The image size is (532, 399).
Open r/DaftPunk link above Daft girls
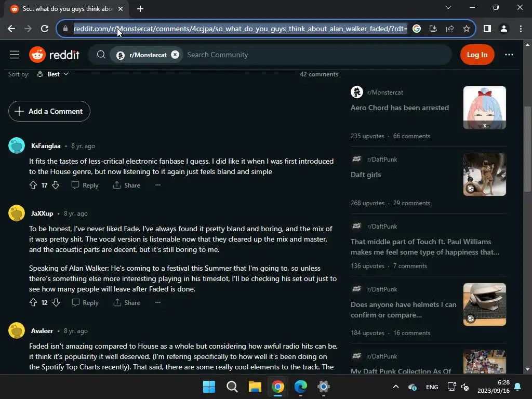[382, 159]
